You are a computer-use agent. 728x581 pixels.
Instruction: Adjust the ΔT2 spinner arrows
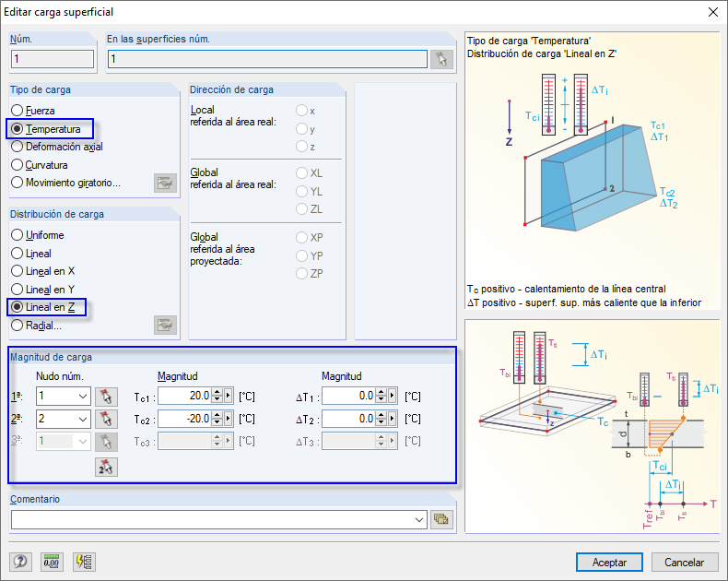tap(382, 419)
